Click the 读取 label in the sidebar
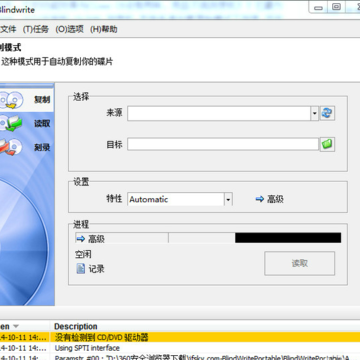 point(42,123)
